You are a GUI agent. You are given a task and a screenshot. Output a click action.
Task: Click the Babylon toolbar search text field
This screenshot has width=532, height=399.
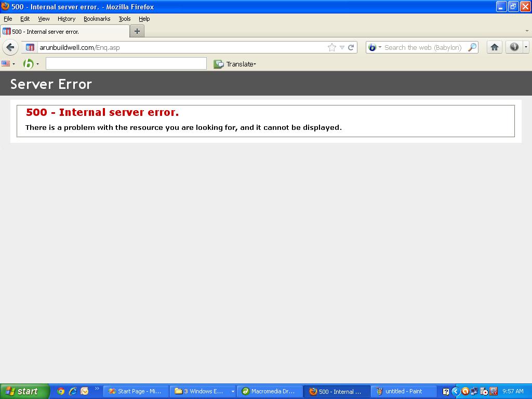tap(126, 63)
